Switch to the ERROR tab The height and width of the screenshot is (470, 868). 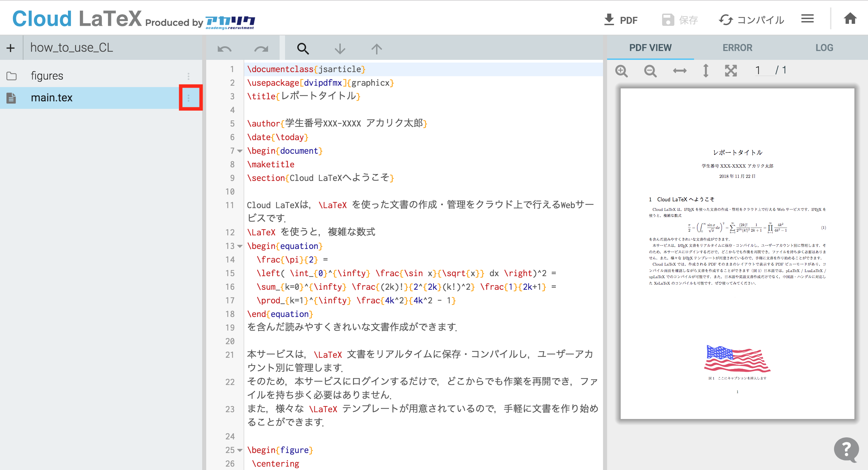(737, 48)
